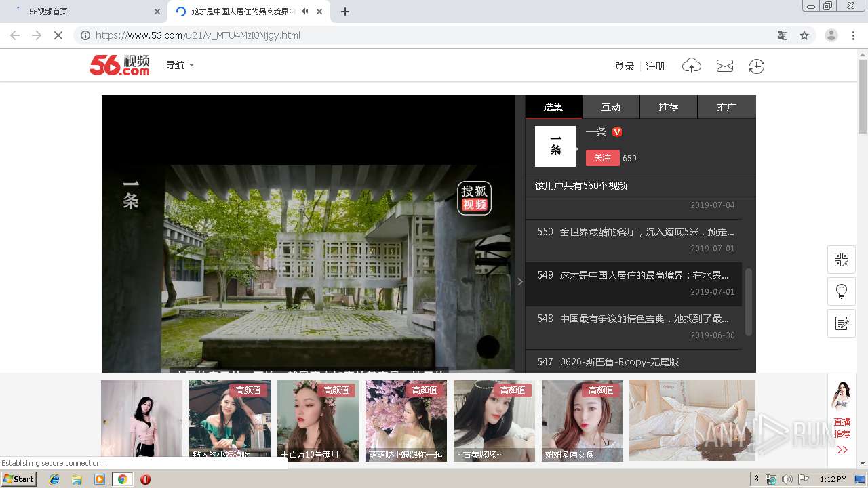Viewport: 868px width, 488px height.
Task: Bookmark this page with star
Action: click(804, 35)
